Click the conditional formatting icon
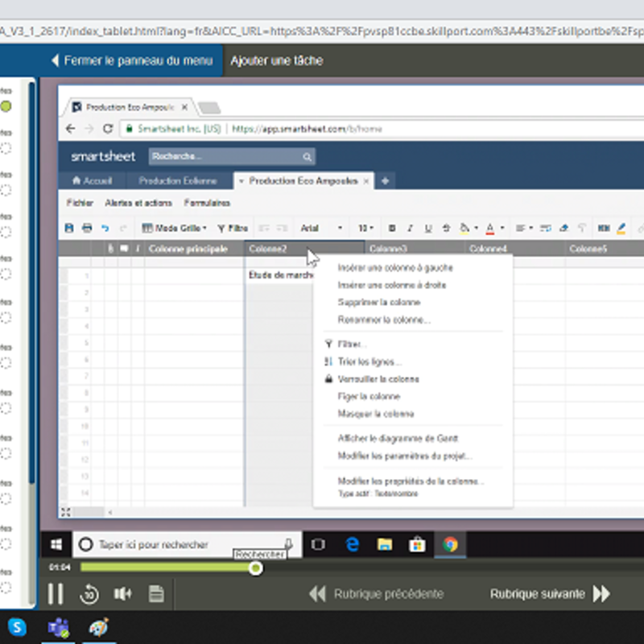 (603, 228)
